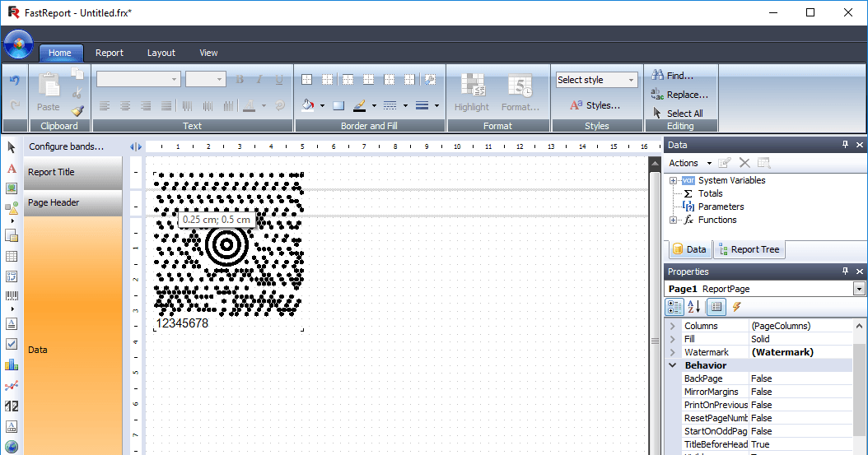This screenshot has width=868, height=455.
Task: Toggle Alphabetical sort in Properties panel
Action: coord(694,307)
